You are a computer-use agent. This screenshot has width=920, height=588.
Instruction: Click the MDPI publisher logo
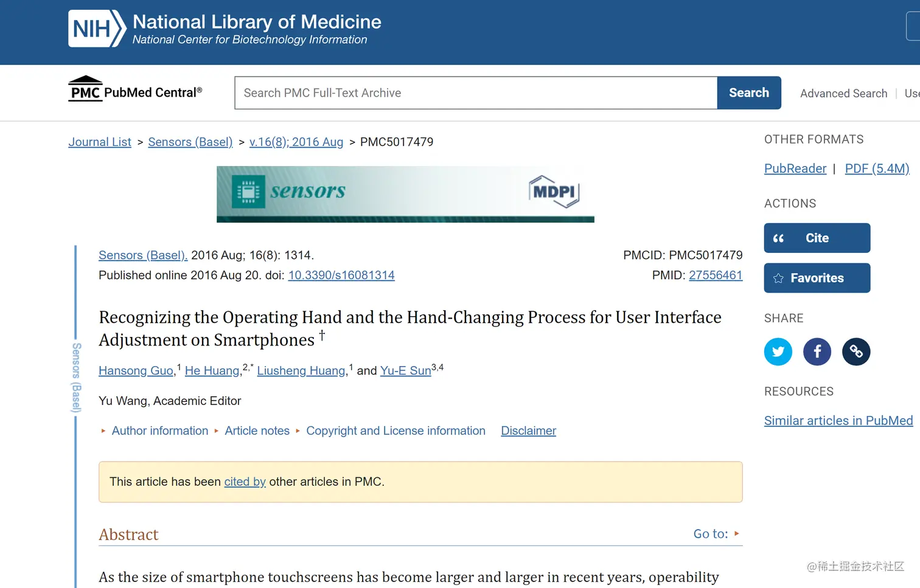pos(554,192)
